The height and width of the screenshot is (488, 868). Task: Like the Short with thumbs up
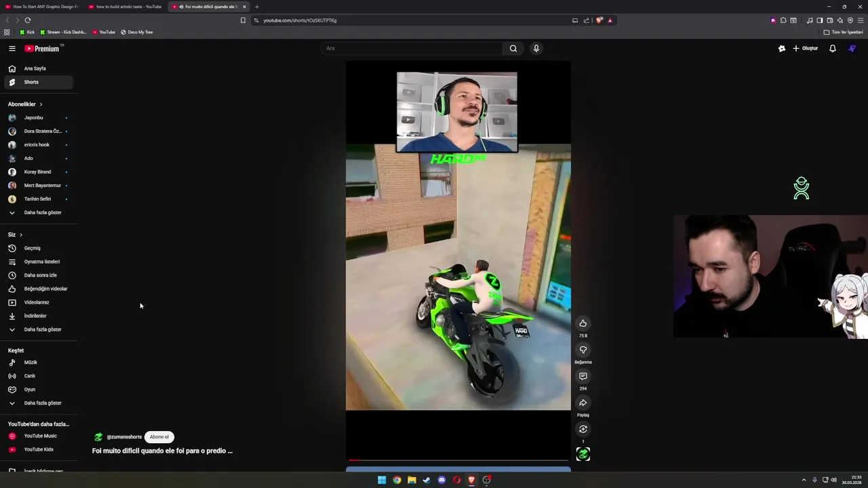tap(583, 323)
